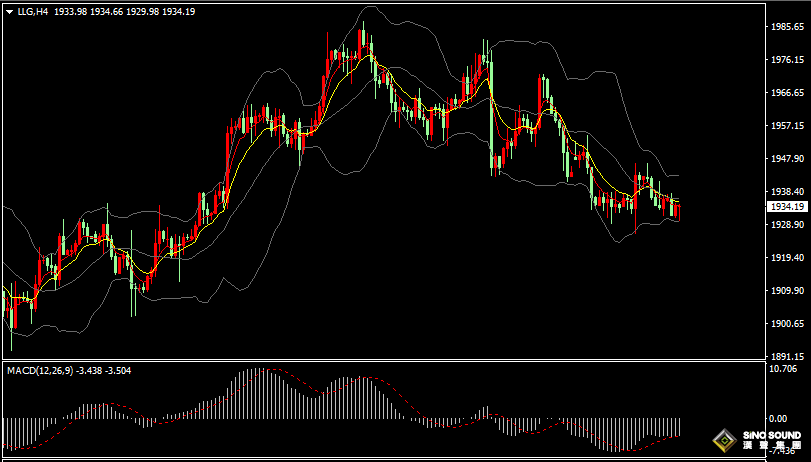Viewport: 811px width, 462px height.
Task: Click the 1900.65 price scale label
Action: click(785, 324)
